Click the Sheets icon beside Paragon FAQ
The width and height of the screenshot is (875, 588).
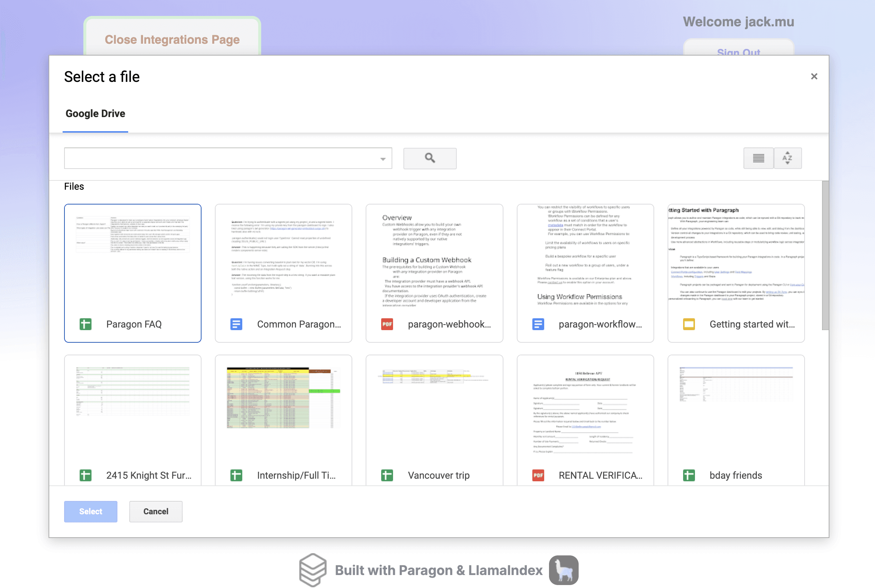click(x=86, y=324)
